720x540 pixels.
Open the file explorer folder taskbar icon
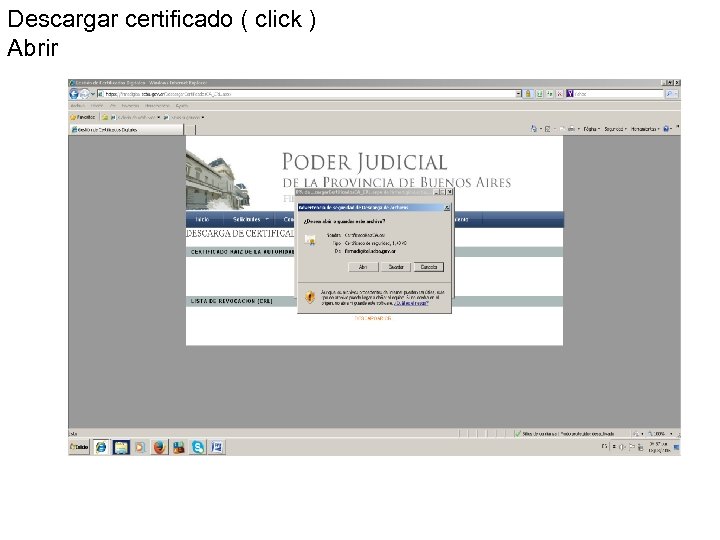click(x=121, y=447)
